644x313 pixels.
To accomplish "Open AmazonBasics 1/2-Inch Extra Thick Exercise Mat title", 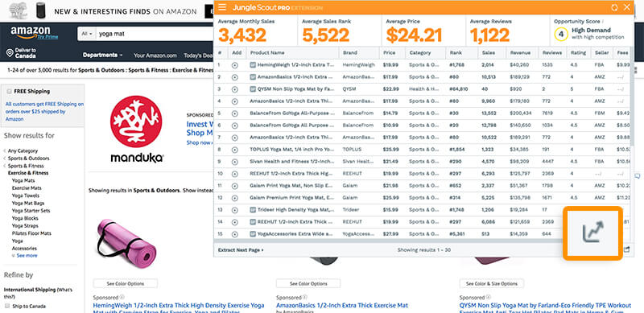I will pyautogui.click(x=342, y=306).
